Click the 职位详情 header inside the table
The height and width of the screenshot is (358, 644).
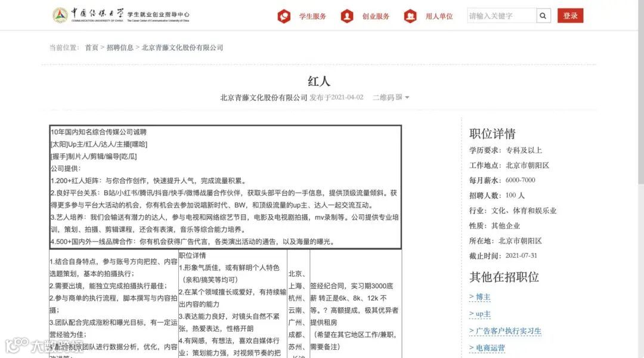click(x=193, y=255)
